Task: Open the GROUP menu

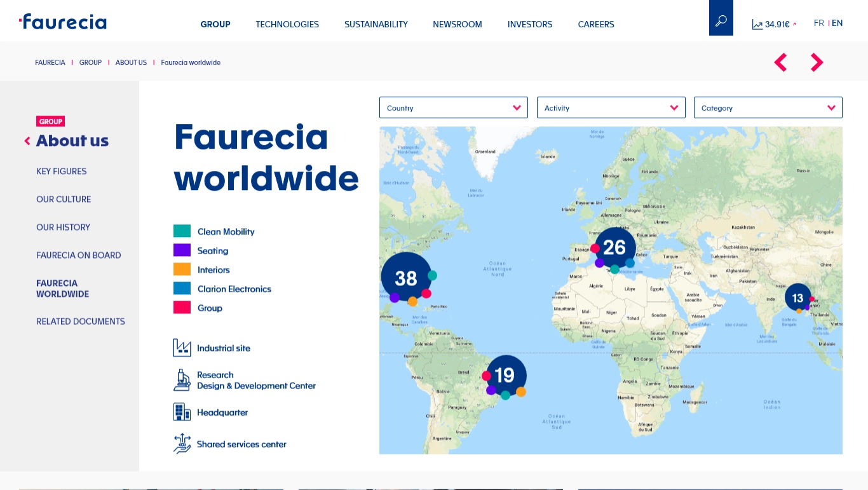Action: 215,24
